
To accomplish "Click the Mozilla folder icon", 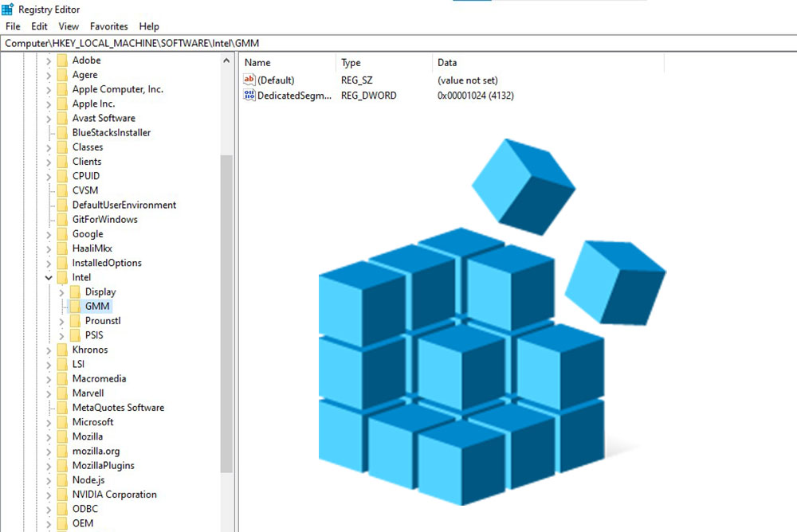I will (64, 436).
